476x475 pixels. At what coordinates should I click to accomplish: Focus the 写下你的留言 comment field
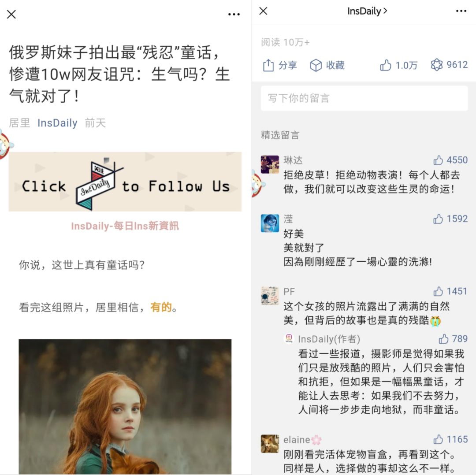coord(364,98)
